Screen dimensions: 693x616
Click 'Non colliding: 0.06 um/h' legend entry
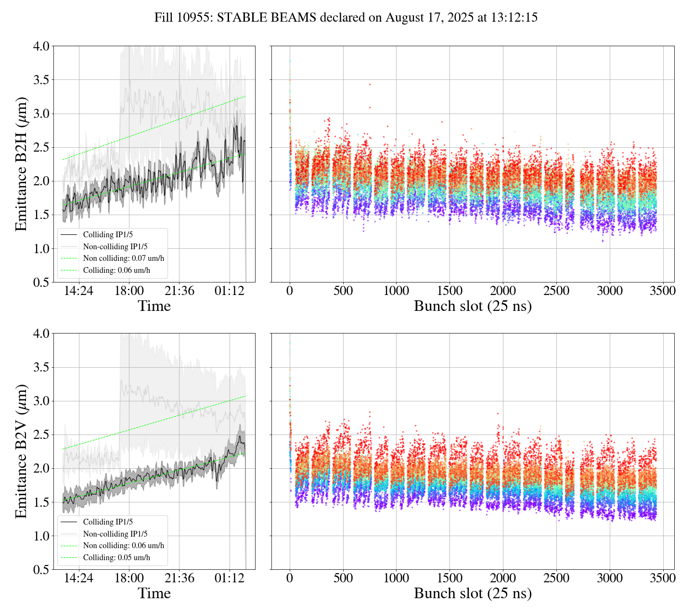click(123, 546)
